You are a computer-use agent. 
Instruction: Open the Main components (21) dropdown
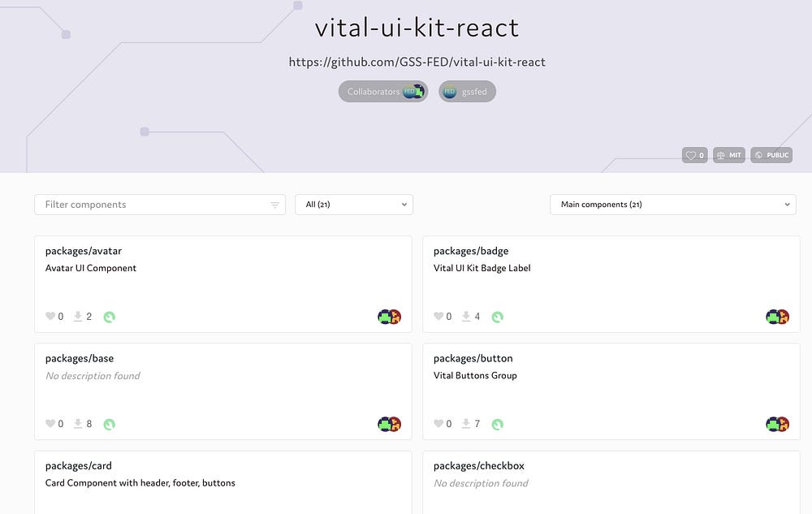[673, 205]
